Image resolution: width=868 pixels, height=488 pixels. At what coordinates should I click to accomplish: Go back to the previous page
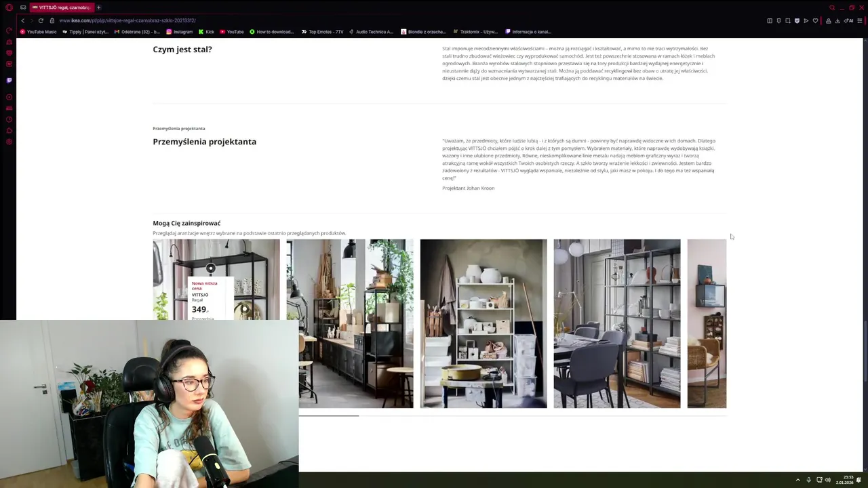22,20
